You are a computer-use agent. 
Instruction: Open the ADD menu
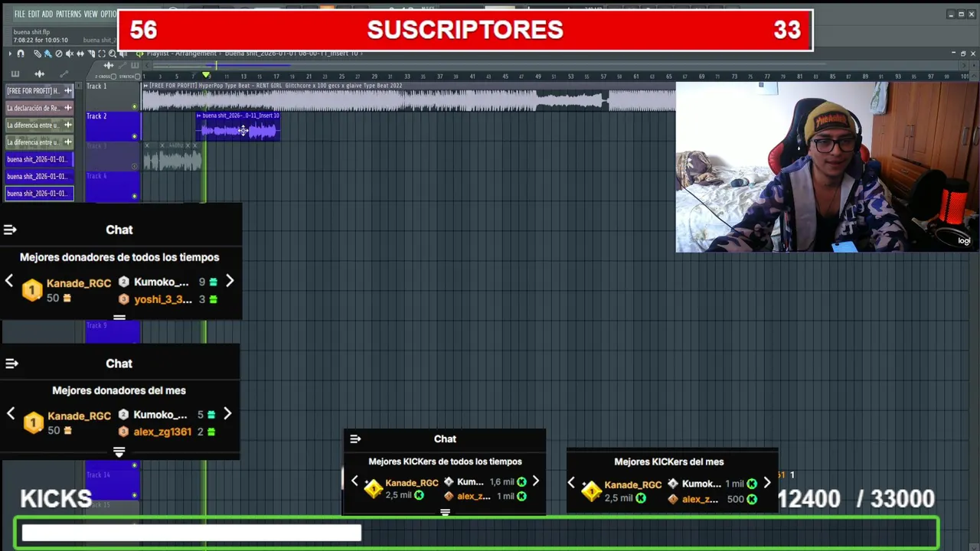(47, 14)
